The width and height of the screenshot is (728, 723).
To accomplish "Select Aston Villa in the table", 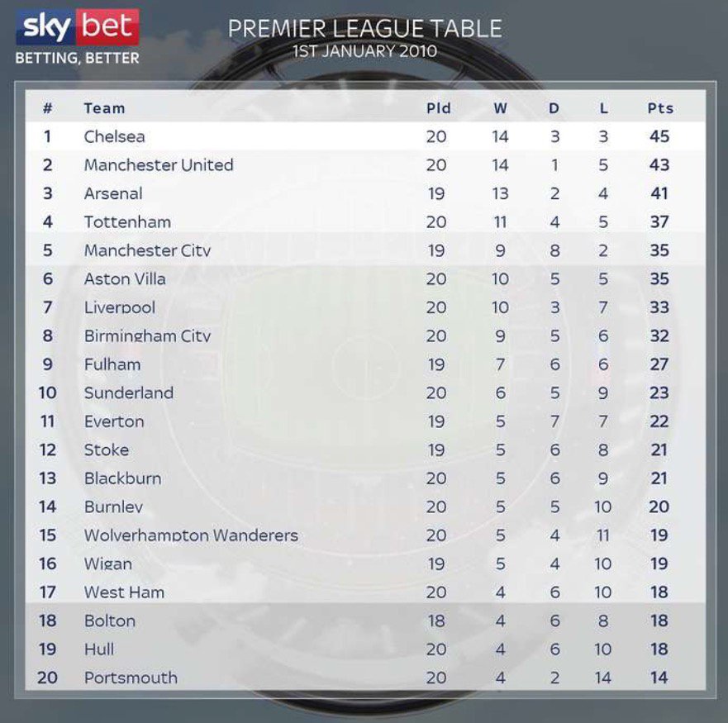I will [125, 278].
